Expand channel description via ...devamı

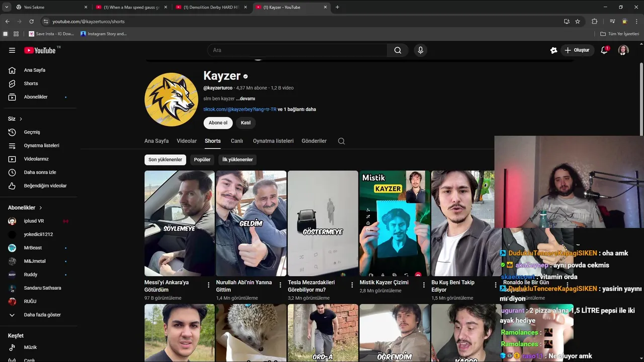246,99
